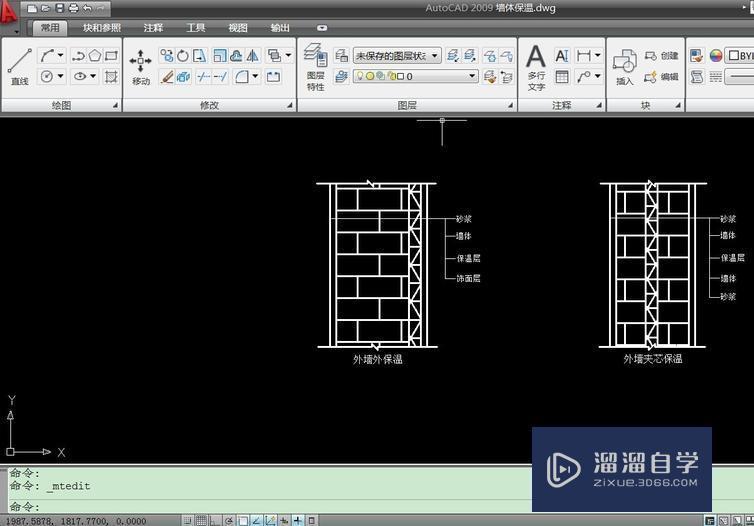This screenshot has height=526, width=754.
Task: Select the Rotate tool icon
Action: (x=183, y=56)
